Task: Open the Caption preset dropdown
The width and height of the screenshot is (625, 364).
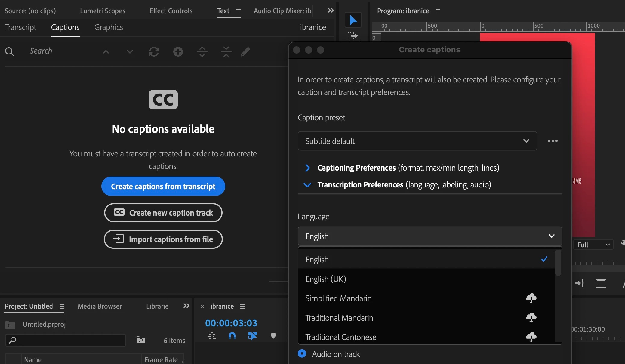Action: 417,141
